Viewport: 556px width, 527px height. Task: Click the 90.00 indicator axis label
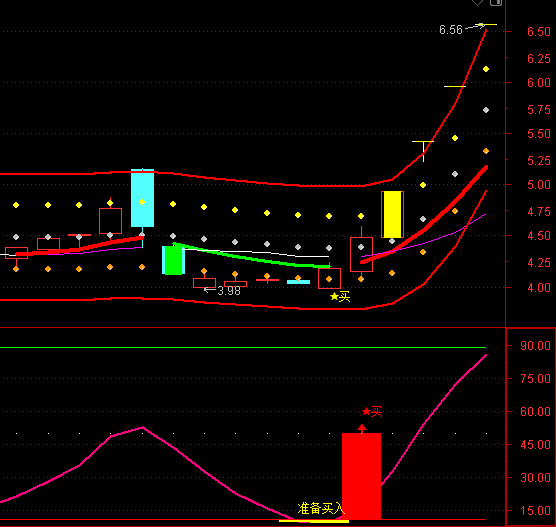click(x=535, y=345)
